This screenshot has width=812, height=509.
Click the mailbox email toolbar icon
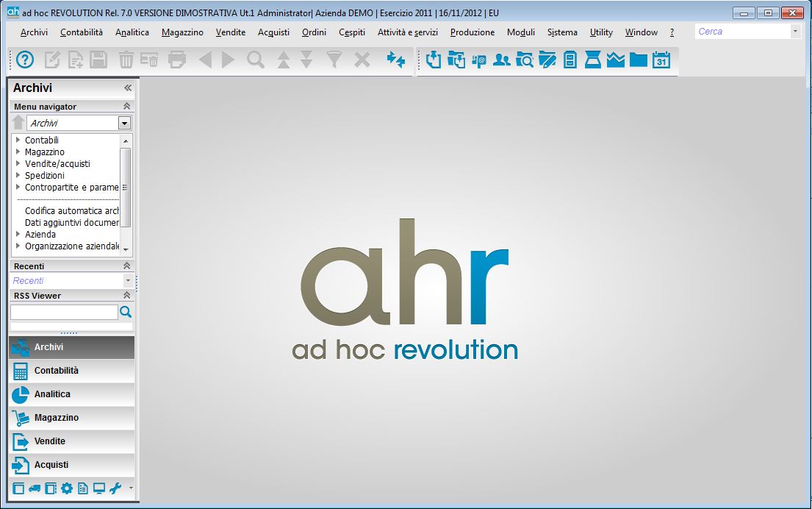coord(479,60)
